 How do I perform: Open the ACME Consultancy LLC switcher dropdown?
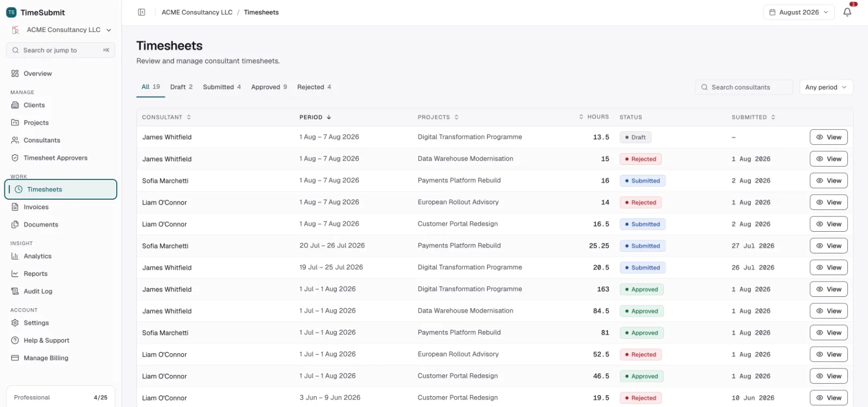61,30
